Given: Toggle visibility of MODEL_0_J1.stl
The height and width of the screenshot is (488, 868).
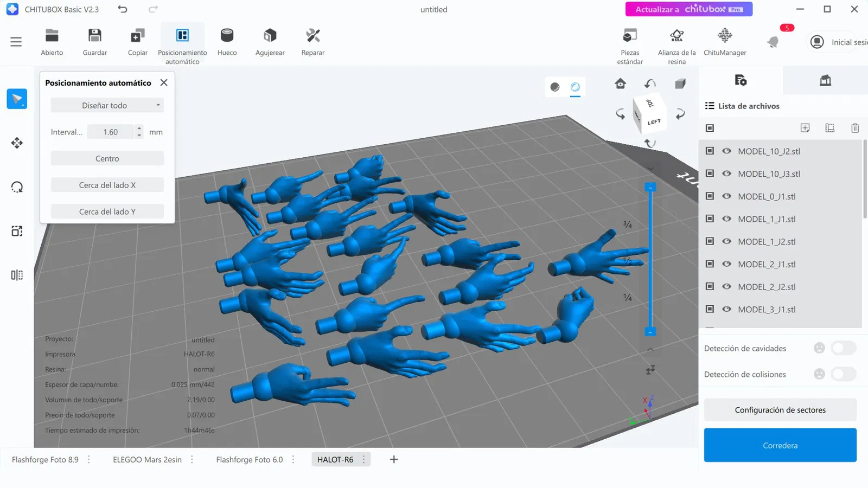Looking at the screenshot, I should pyautogui.click(x=727, y=196).
